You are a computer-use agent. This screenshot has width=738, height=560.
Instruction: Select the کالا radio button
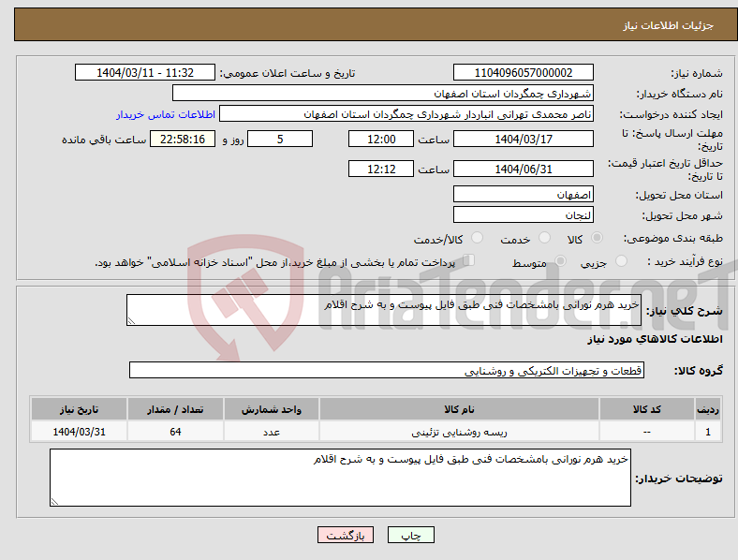click(597, 238)
